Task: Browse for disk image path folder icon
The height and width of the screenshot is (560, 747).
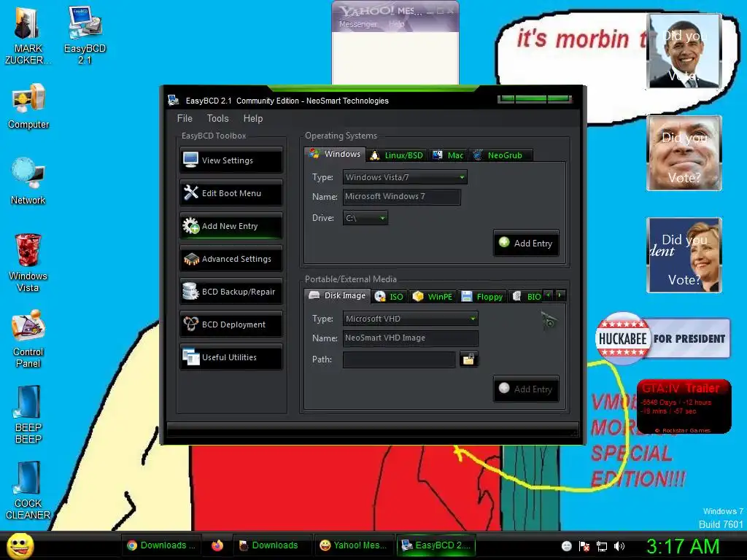Action: tap(469, 359)
